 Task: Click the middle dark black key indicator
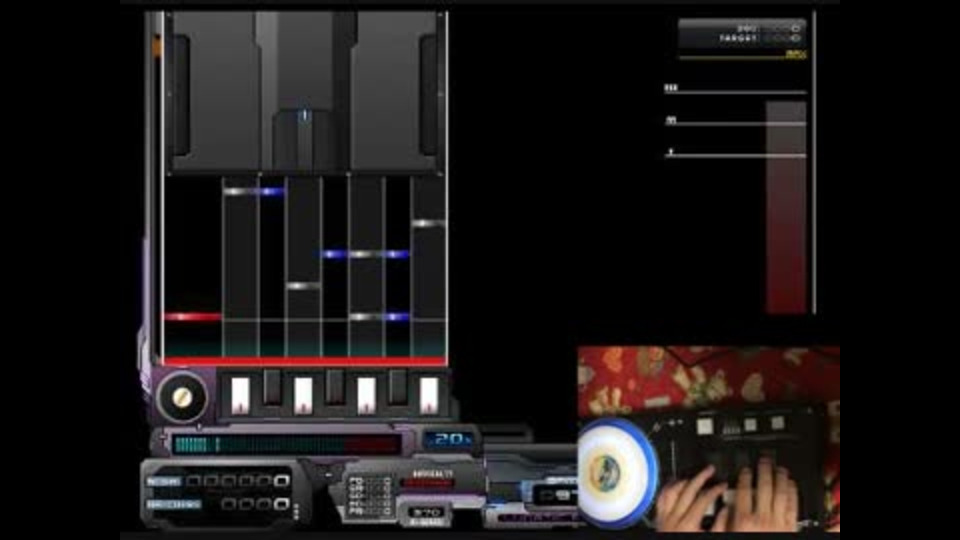coord(335,387)
